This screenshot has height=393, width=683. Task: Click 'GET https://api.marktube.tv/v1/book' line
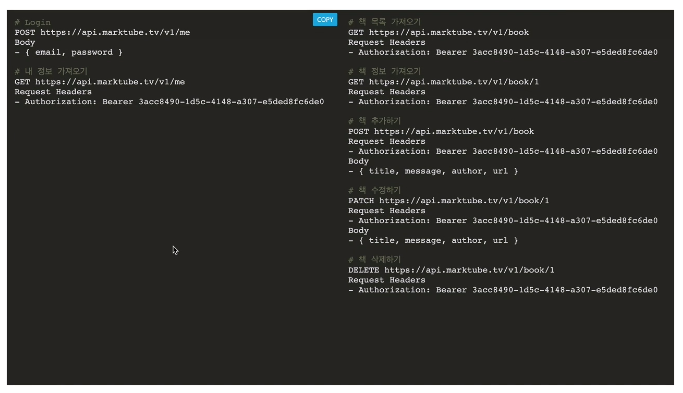(x=439, y=32)
